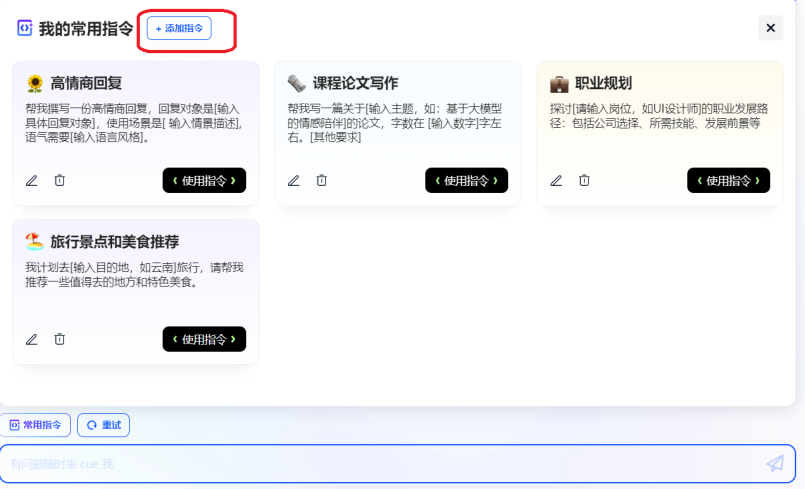Screen dimensions: 805x489
Task: Delete the 高情商回复 command
Action: (x=60, y=181)
